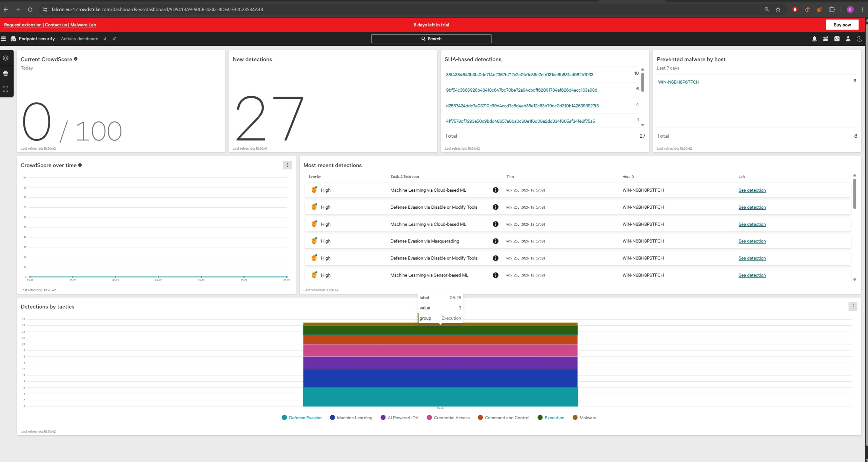
Task: Click pink Credential Access bar segment
Action: pyautogui.click(x=440, y=350)
